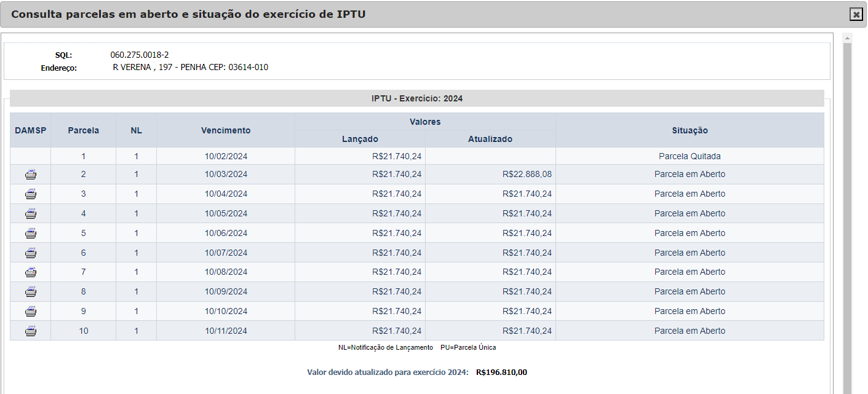Click total amount R$196.810,00
The image size is (868, 394).
(x=501, y=372)
